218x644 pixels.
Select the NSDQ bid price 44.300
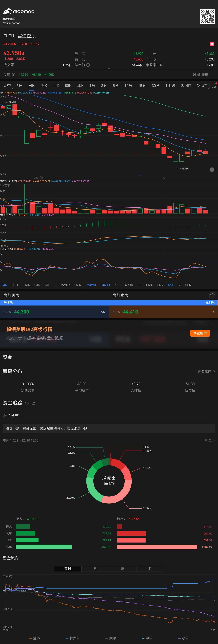22,312
